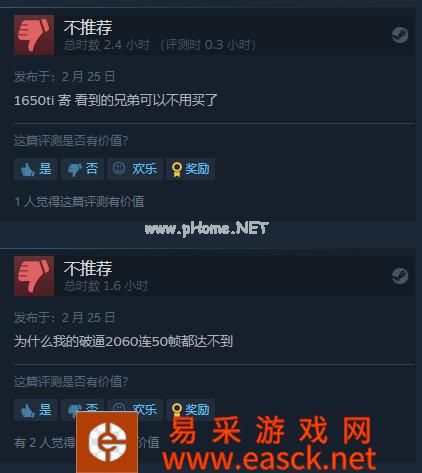Mark the 2060 review helpful with 是
This screenshot has height=473, width=422.
point(36,410)
